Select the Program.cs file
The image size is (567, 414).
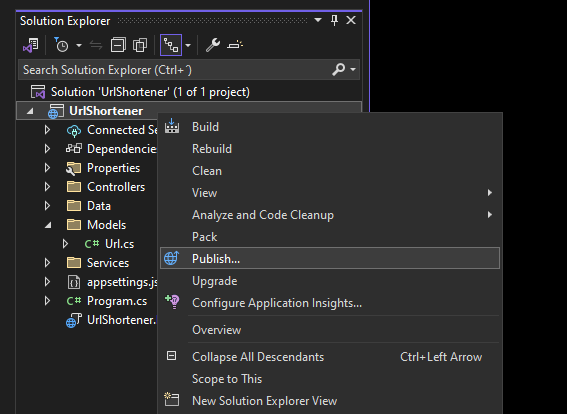pos(117,301)
